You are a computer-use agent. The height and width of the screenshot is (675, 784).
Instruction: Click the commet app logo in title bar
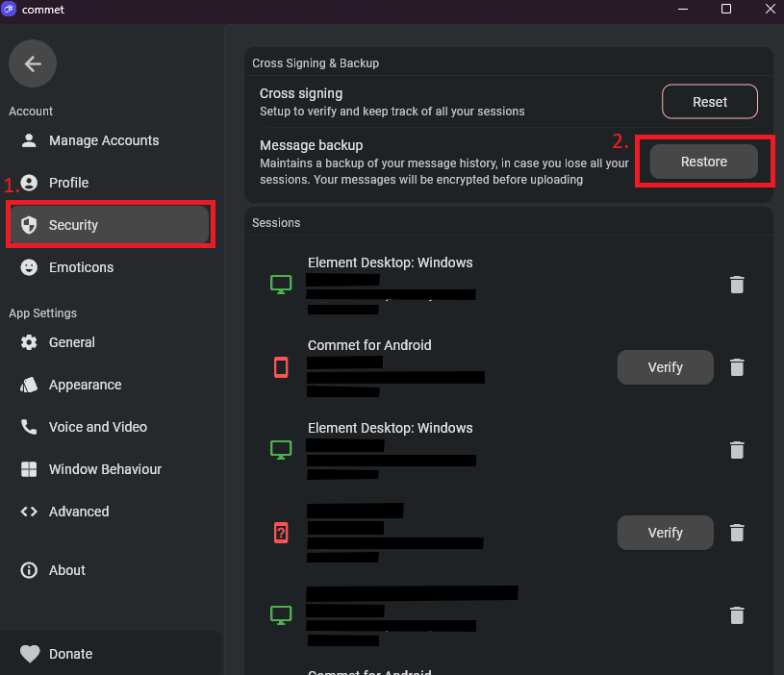coord(10,10)
